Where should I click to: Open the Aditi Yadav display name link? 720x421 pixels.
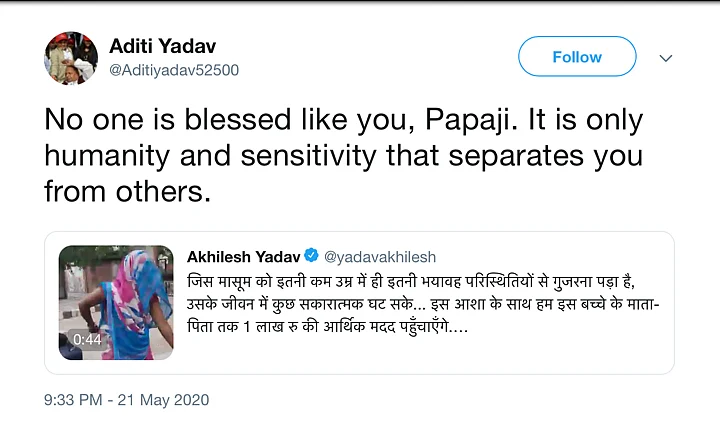(161, 47)
